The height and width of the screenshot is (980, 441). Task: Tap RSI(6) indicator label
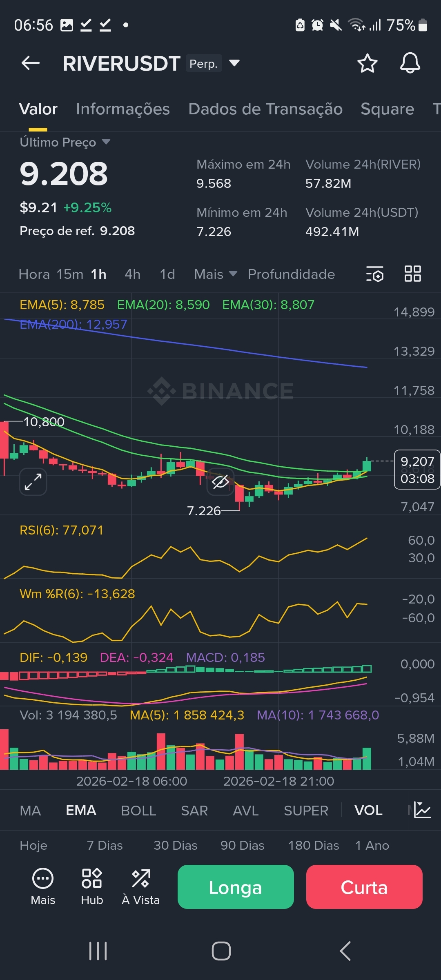(62, 530)
